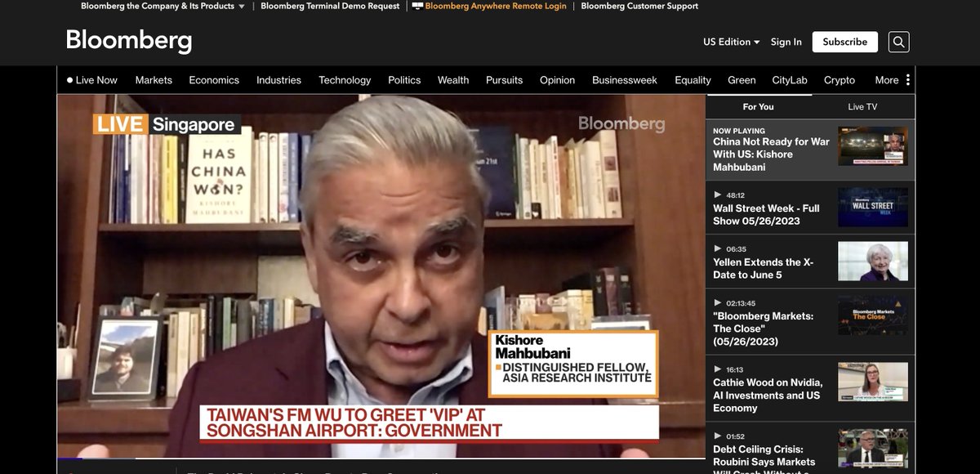
Task: Switch to the Live TV tab
Action: [862, 107]
